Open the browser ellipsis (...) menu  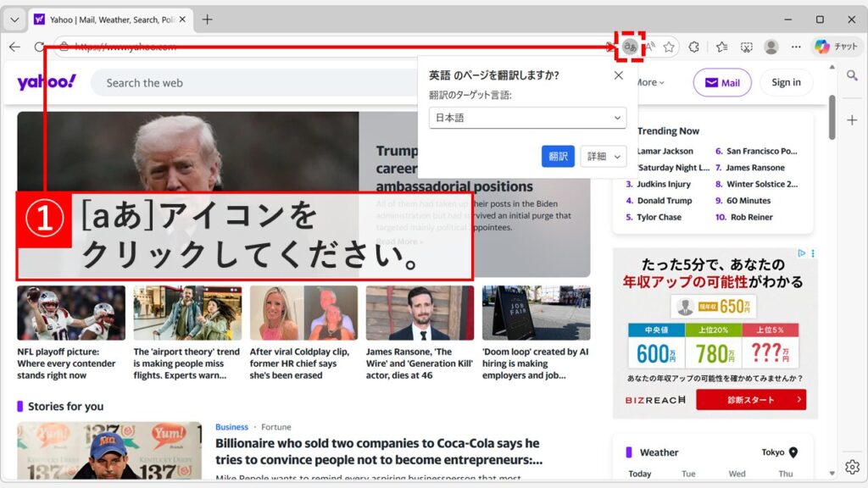coord(795,47)
